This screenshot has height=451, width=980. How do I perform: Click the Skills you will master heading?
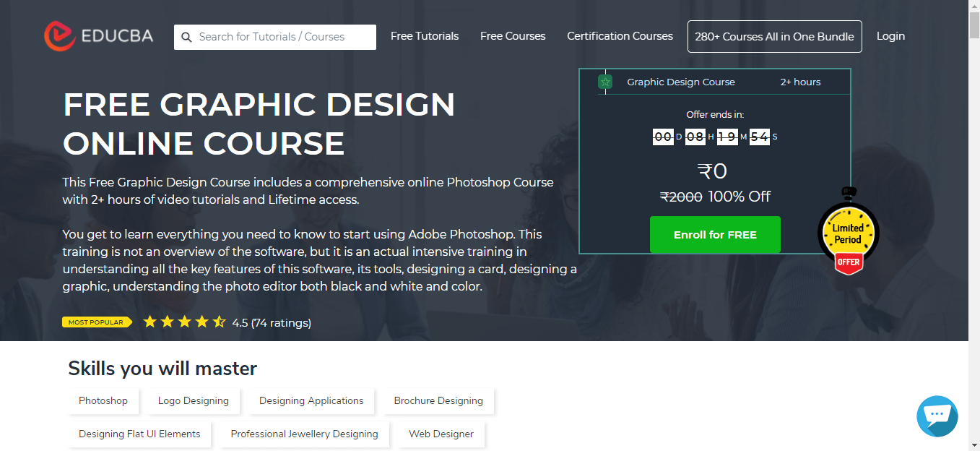[x=162, y=369]
